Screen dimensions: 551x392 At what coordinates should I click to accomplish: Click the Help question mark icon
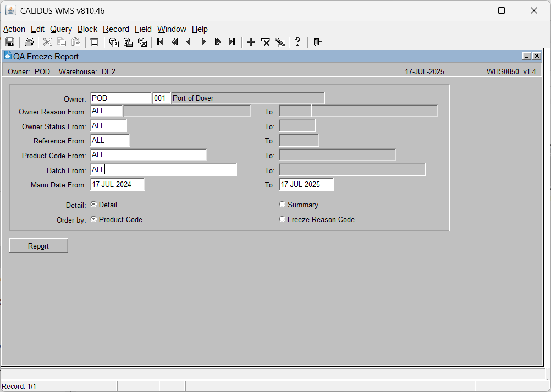(x=297, y=42)
